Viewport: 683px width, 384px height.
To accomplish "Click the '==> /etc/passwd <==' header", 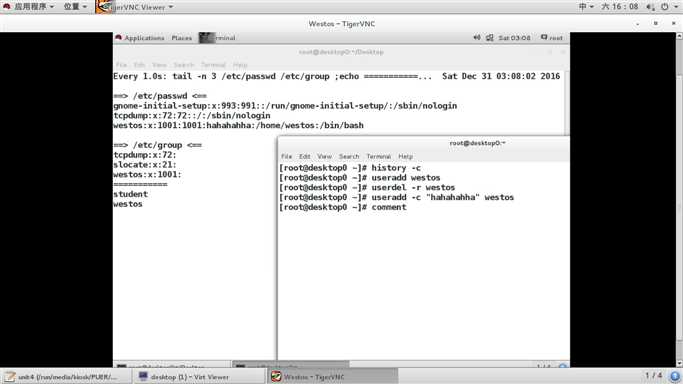I will click(160, 96).
